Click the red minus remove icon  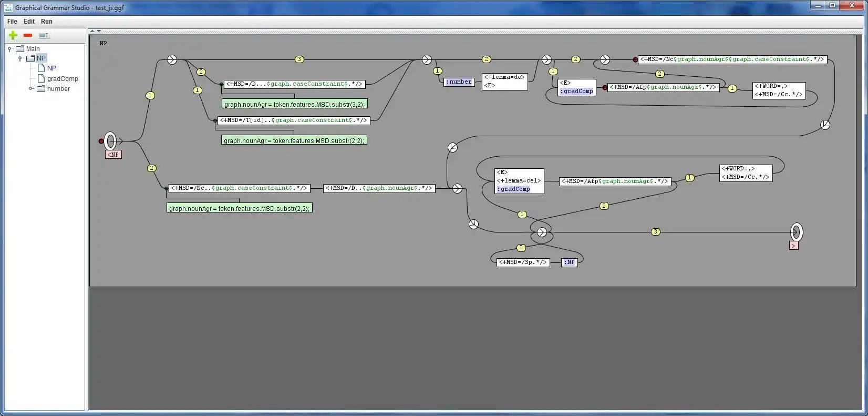(x=28, y=35)
